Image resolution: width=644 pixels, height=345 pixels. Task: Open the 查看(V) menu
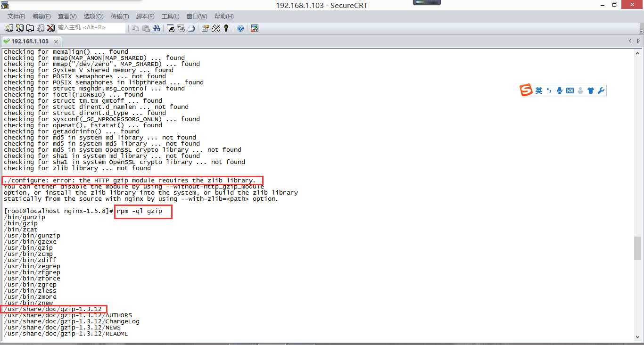tap(67, 16)
